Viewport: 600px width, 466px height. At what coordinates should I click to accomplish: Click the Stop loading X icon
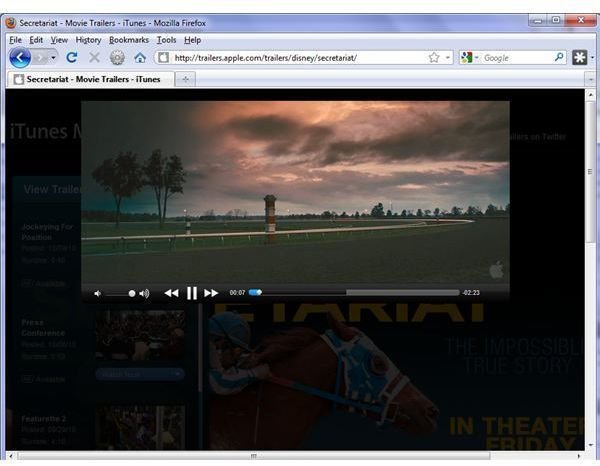coord(94,58)
